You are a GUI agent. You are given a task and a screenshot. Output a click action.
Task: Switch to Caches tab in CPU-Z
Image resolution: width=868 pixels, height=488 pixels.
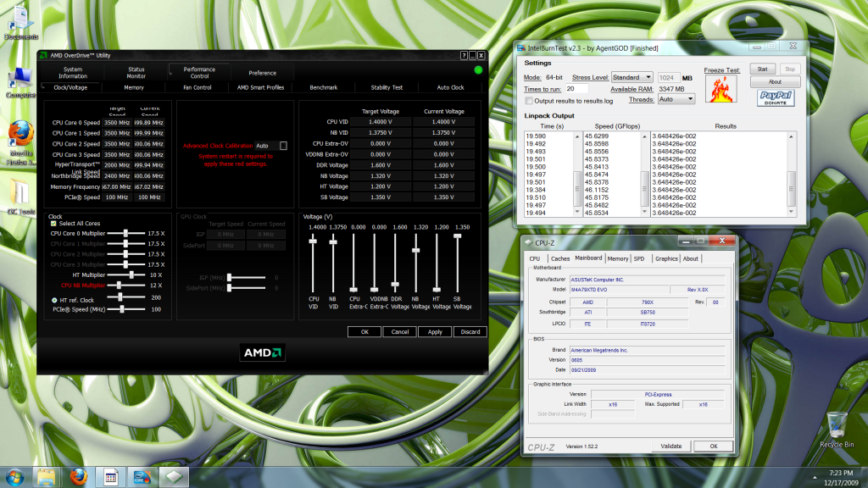point(559,258)
